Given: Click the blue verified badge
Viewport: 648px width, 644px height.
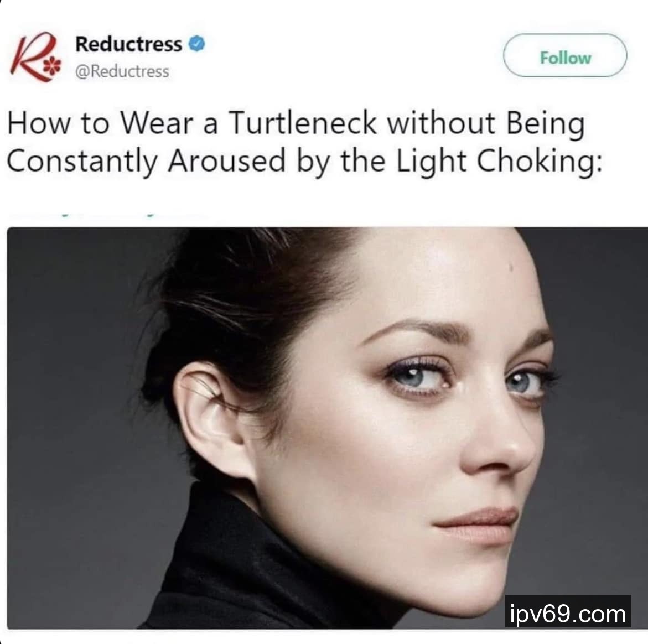Looking at the screenshot, I should (196, 44).
